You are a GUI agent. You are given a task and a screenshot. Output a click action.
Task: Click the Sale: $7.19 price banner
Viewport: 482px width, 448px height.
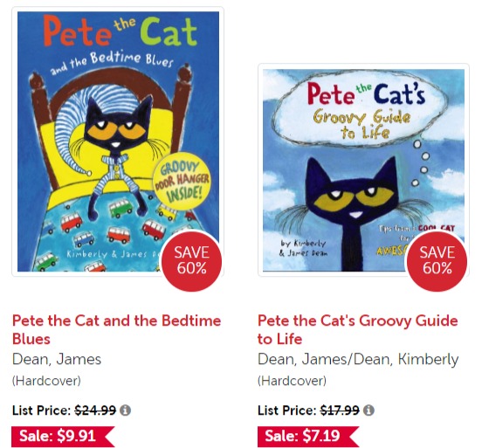(x=308, y=436)
